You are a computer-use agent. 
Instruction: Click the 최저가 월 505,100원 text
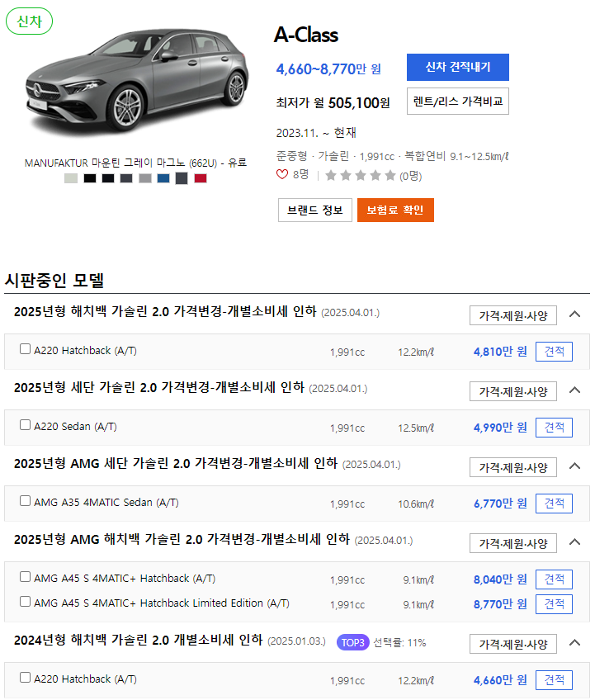click(x=333, y=102)
